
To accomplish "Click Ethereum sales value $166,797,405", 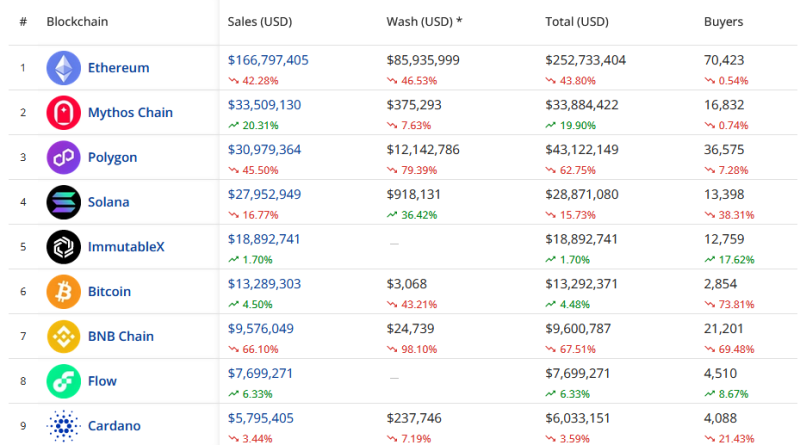I will 268,60.
